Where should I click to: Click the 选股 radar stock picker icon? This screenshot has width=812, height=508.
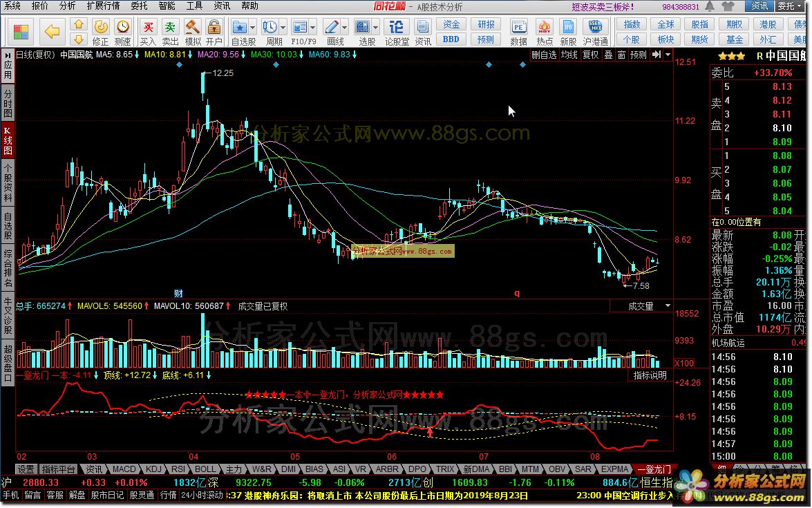pyautogui.click(x=363, y=27)
